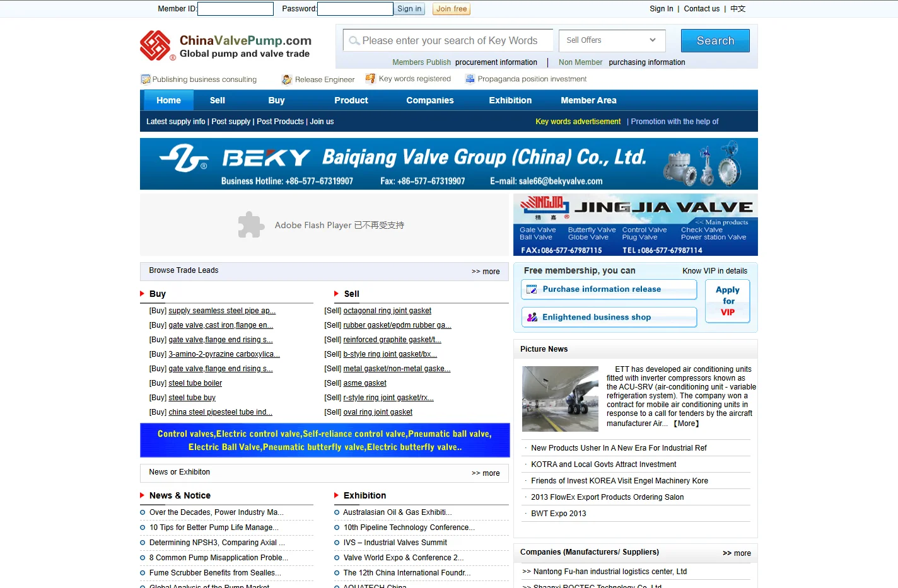The image size is (898, 588).
Task: Click the Members Publish link
Action: [x=422, y=62]
